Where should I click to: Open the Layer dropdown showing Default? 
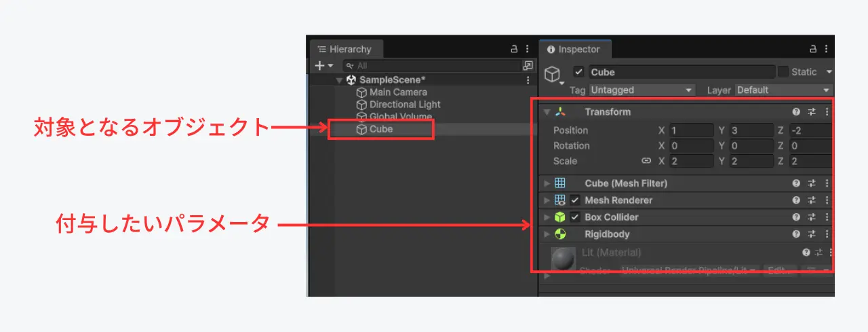click(783, 90)
